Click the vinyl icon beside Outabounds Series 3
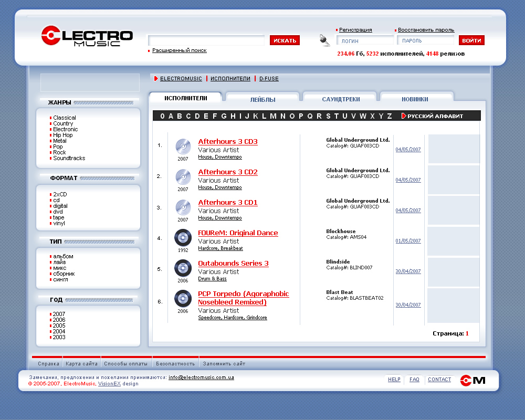The image size is (525, 420). (183, 268)
